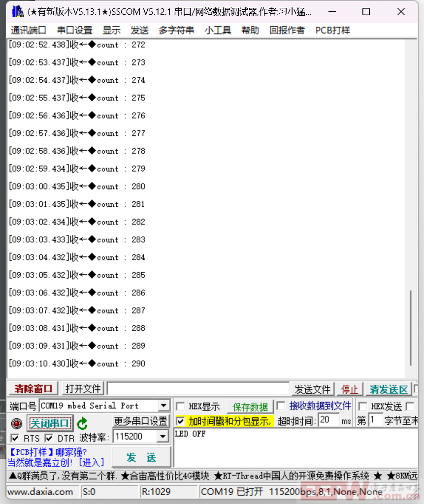Click the 发送文件 button
Image resolution: width=424 pixels, height=504 pixels.
(x=313, y=389)
